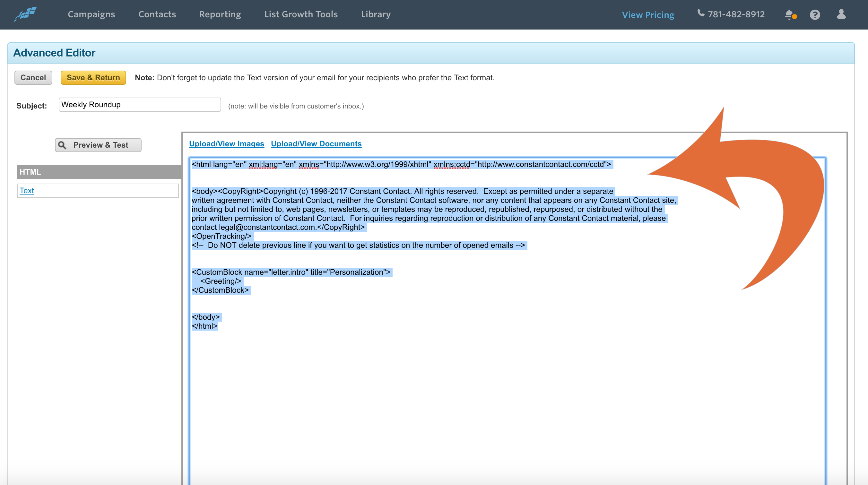The image size is (868, 485).
Task: Open the notifications bell icon
Action: point(790,14)
